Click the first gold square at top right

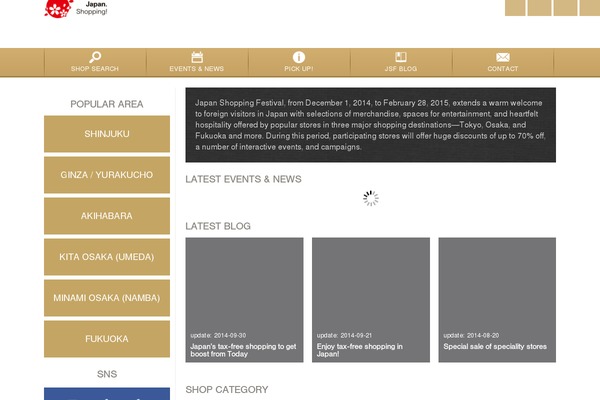(x=515, y=8)
